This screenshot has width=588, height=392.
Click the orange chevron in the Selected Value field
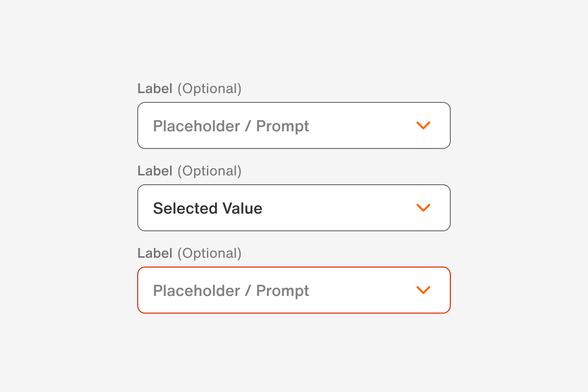(423, 208)
